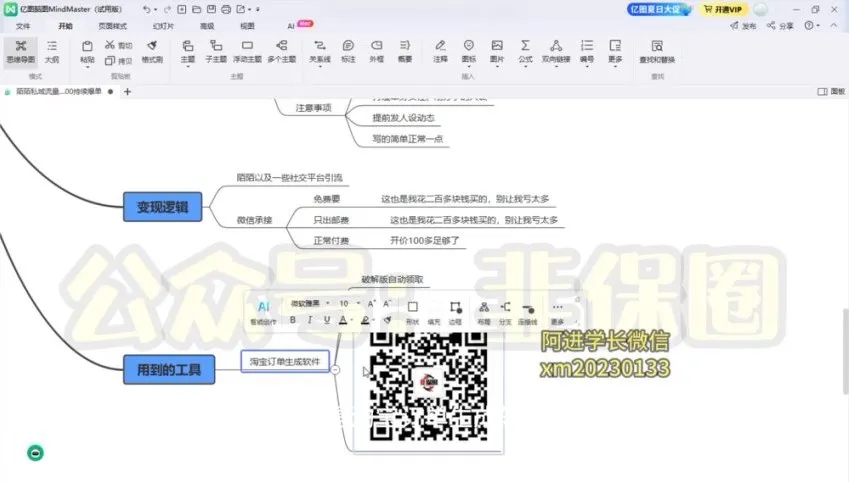
Task: Open the font size dropdown showing 10
Action: pyautogui.click(x=348, y=303)
